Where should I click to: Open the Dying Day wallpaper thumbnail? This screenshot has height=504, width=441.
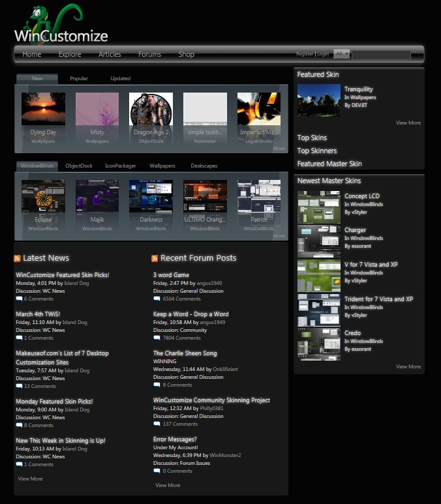(x=43, y=109)
